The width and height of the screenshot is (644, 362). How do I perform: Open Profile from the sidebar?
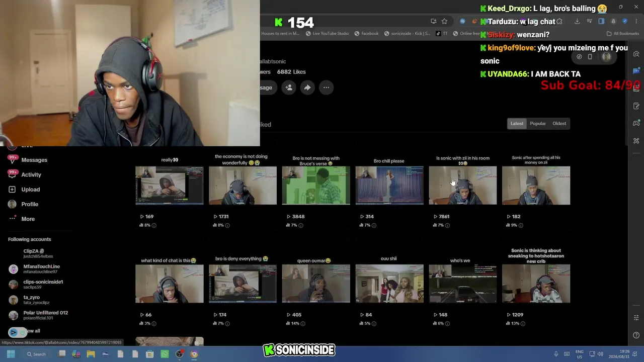click(x=30, y=204)
